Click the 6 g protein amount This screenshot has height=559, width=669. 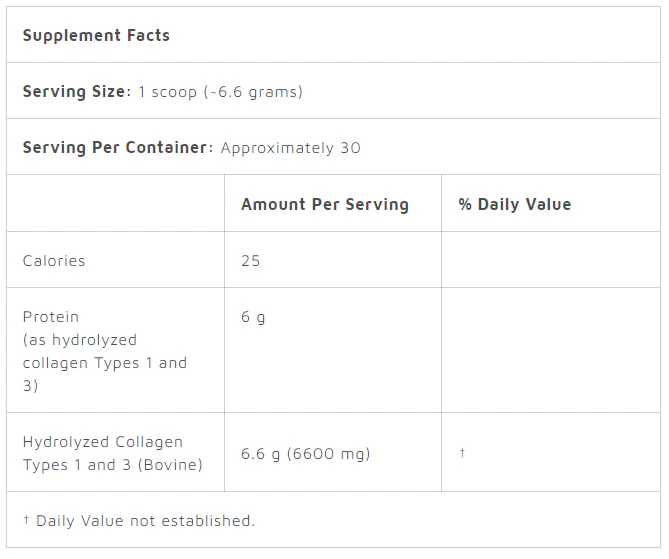click(x=253, y=317)
